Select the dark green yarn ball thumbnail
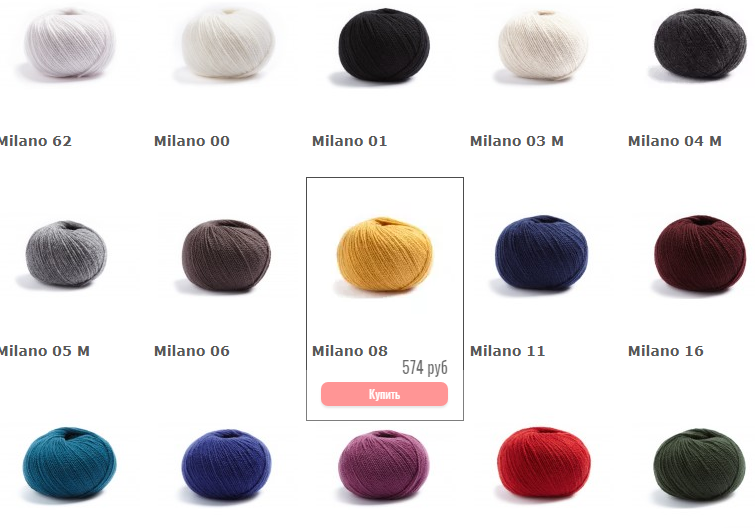The width and height of the screenshot is (755, 528). [700, 464]
